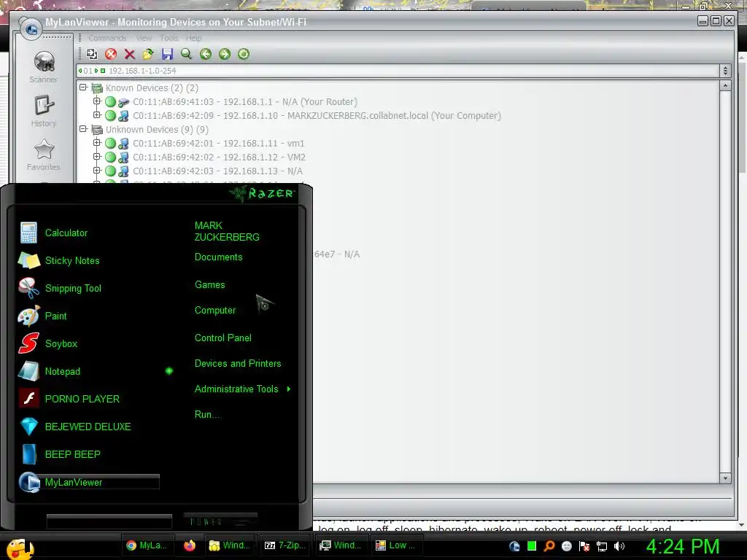747x560 pixels.
Task: Click the open folder toolbar icon
Action: click(148, 54)
